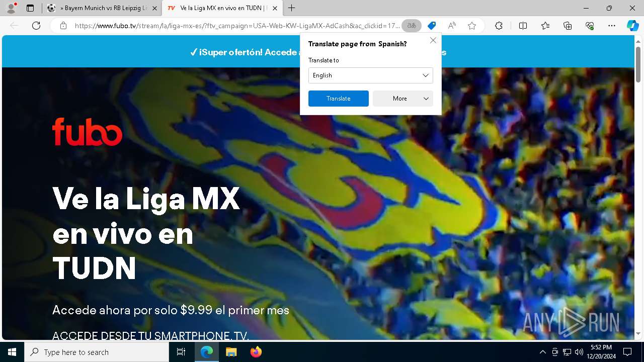Viewport: 644px width, 362px height.
Task: Click scrollbar down arrow
Action: coord(638,333)
